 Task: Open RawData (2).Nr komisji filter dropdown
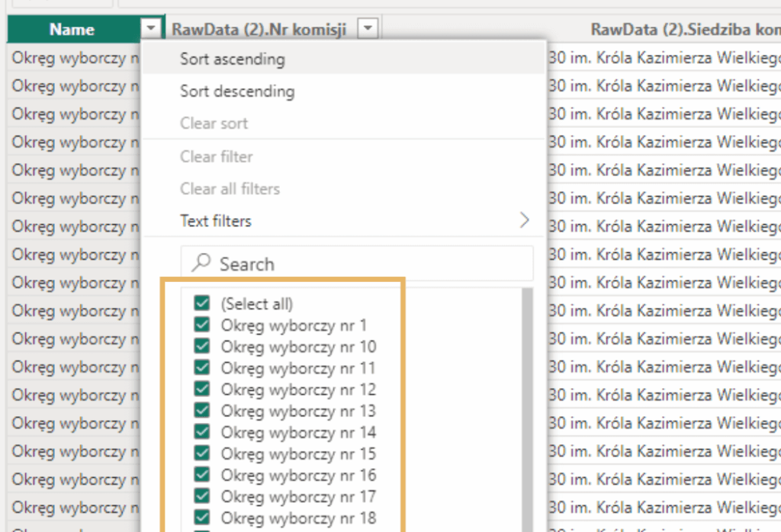(368, 29)
